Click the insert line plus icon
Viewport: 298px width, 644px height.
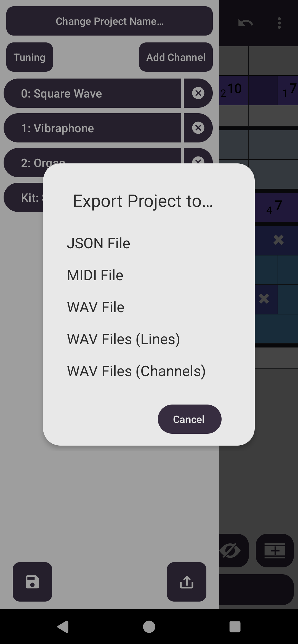(275, 550)
